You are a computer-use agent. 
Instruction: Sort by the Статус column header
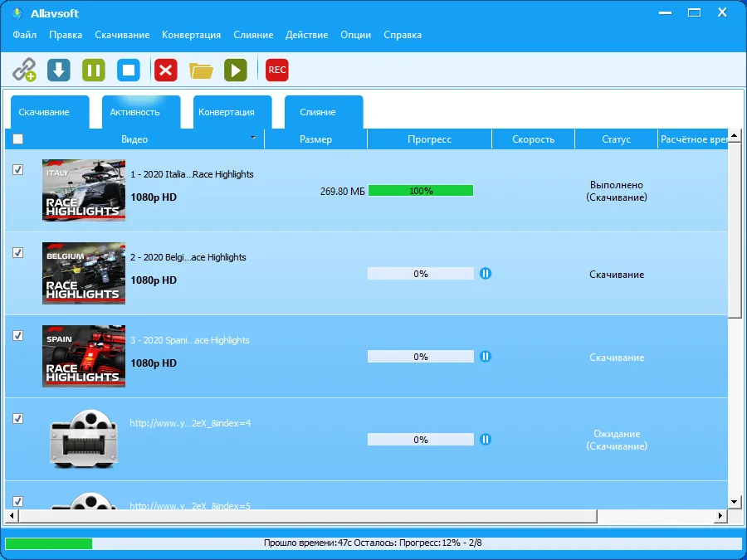616,139
